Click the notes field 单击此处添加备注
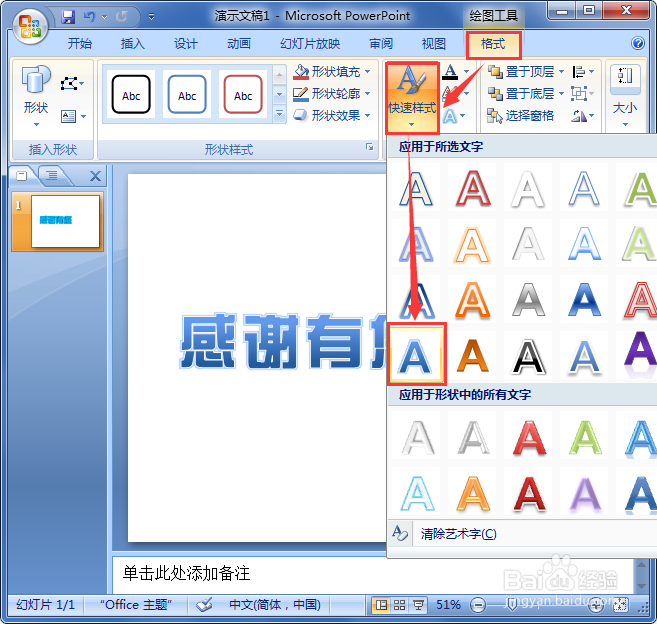The image size is (657, 624). [373, 573]
